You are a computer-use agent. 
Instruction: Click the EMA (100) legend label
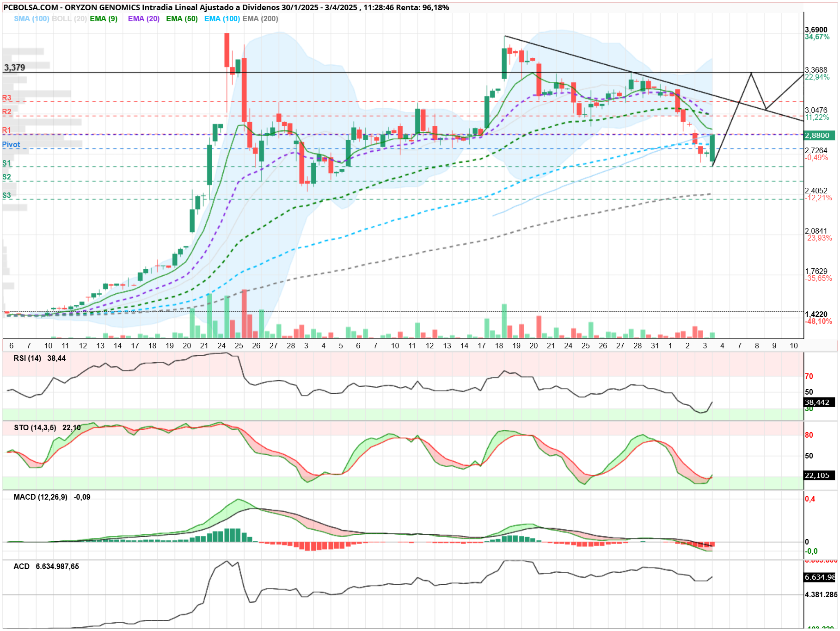[x=222, y=19]
